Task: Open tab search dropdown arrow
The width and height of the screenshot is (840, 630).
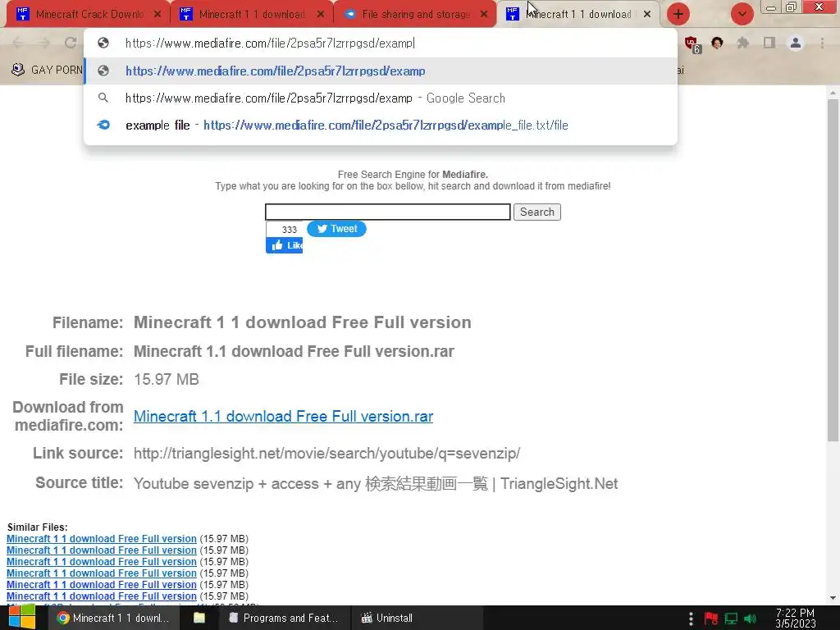Action: pyautogui.click(x=742, y=14)
